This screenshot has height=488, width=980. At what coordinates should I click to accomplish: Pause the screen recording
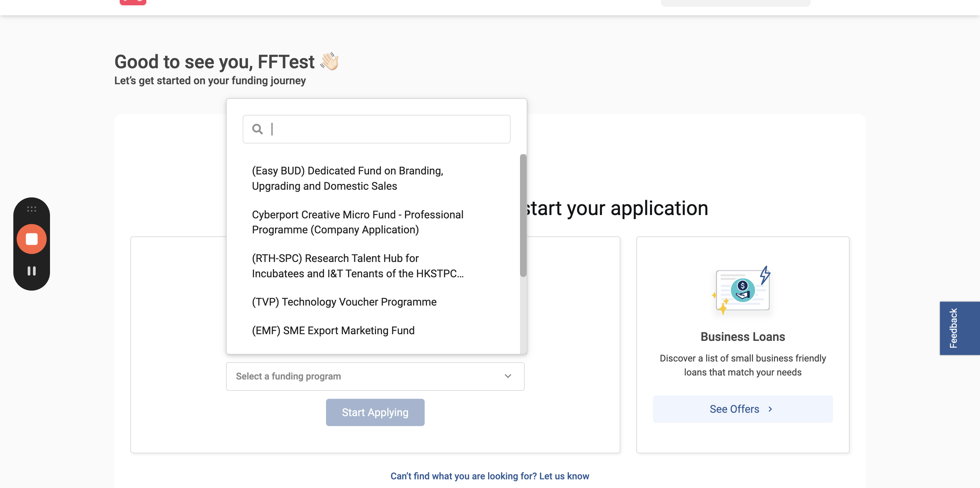[32, 271]
